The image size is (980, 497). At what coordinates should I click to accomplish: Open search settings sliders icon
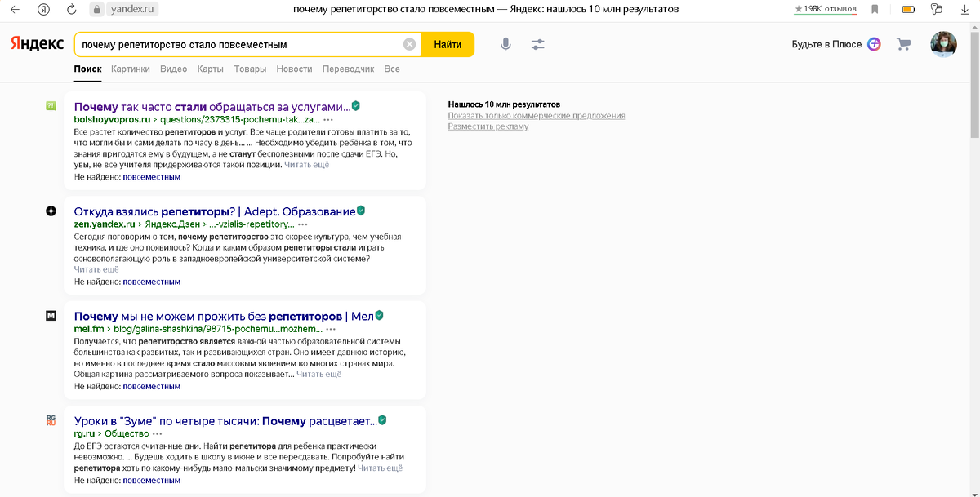pyautogui.click(x=537, y=44)
